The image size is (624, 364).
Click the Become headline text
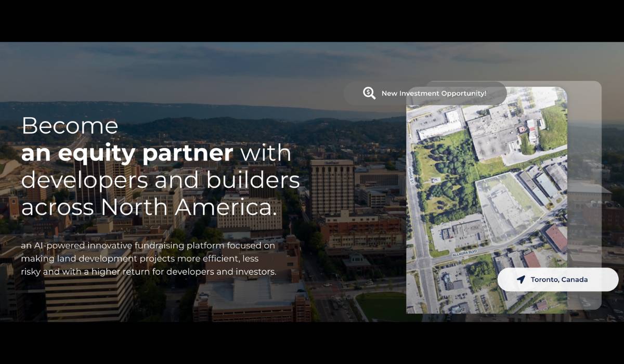coord(70,125)
